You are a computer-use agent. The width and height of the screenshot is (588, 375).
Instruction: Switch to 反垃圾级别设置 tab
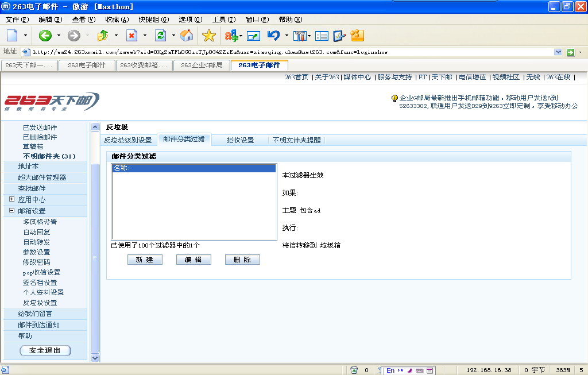point(128,140)
